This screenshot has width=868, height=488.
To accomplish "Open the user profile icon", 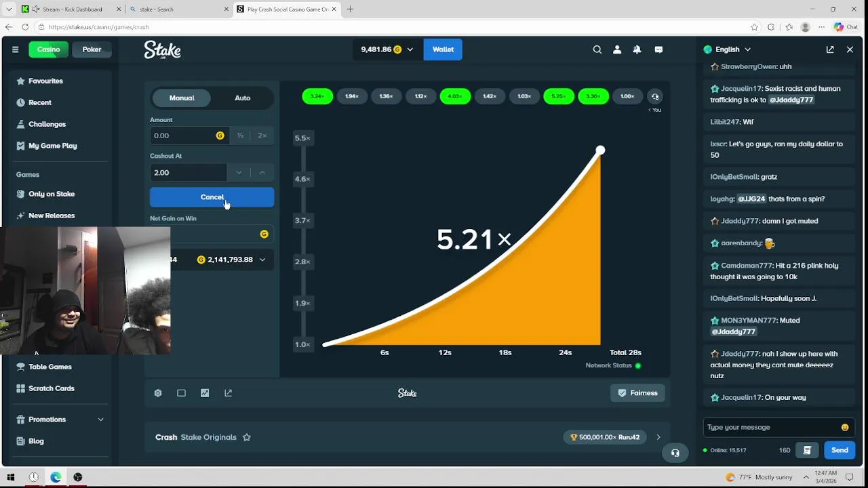I will pyautogui.click(x=617, y=49).
